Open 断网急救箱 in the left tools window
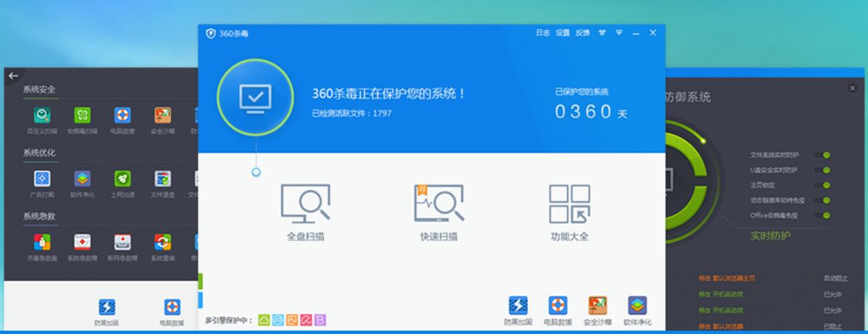The height and width of the screenshot is (334, 868). click(122, 247)
